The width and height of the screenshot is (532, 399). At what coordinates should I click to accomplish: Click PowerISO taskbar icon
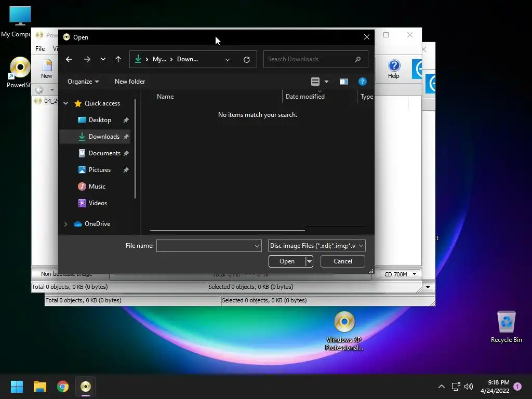click(86, 387)
